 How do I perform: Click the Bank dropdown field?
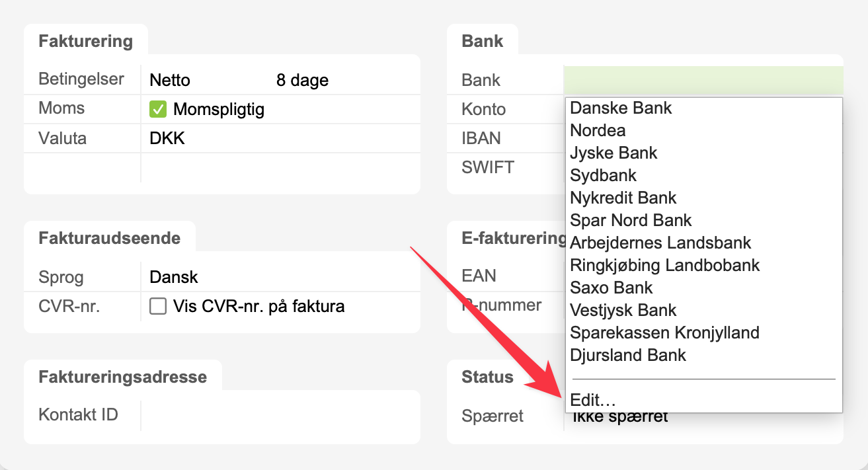click(x=703, y=80)
